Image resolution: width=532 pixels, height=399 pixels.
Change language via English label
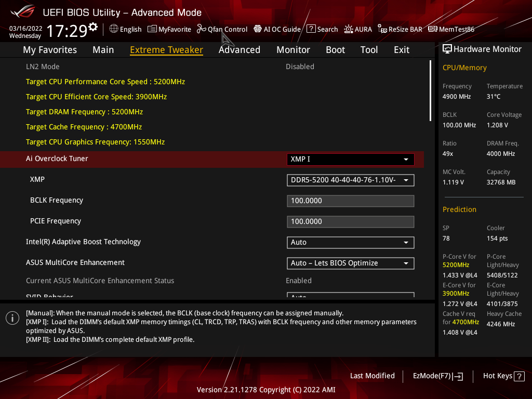click(130, 30)
